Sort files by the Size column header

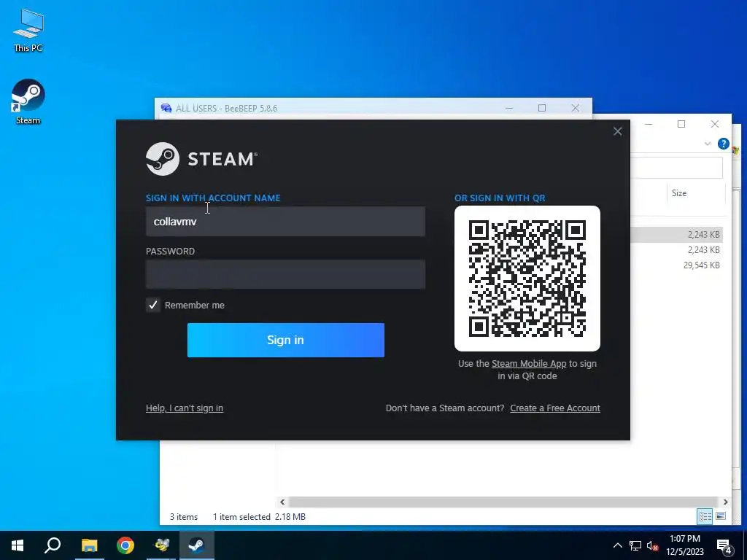[679, 192]
